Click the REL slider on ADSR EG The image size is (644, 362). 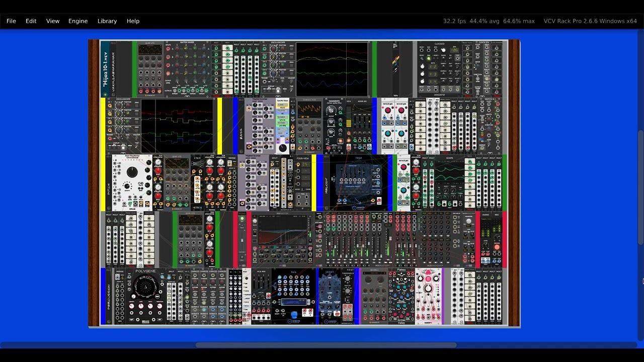tap(370, 123)
